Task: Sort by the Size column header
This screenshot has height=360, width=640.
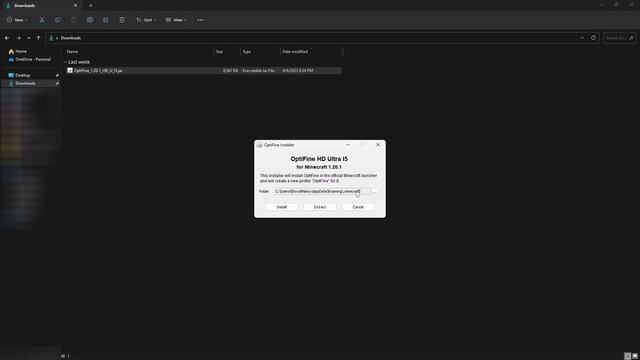Action: (219, 52)
